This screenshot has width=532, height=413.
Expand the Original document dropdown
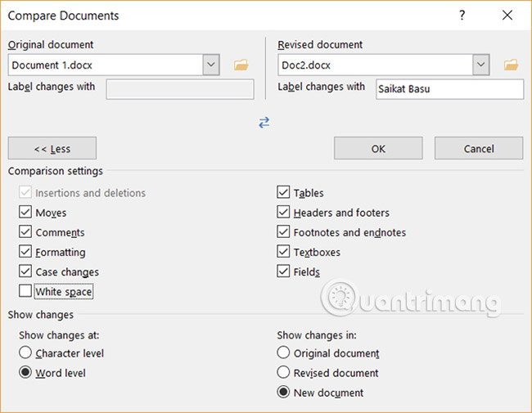211,65
